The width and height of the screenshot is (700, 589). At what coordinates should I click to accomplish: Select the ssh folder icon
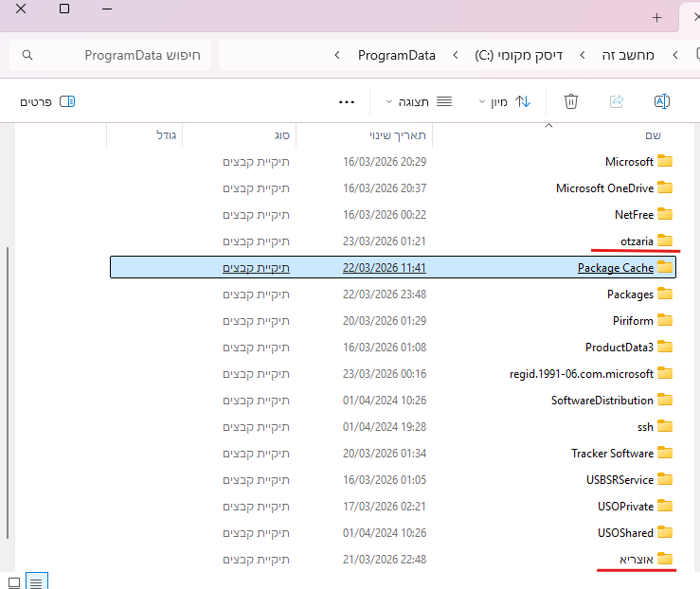[x=665, y=426]
